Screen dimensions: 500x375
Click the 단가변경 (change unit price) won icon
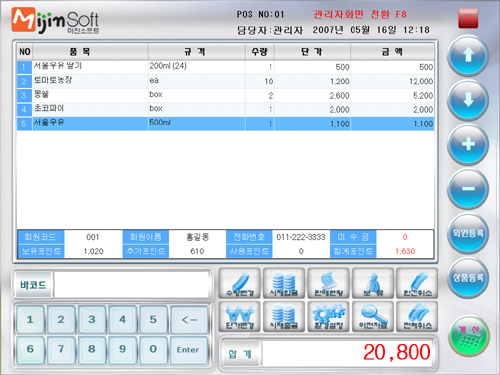click(239, 317)
